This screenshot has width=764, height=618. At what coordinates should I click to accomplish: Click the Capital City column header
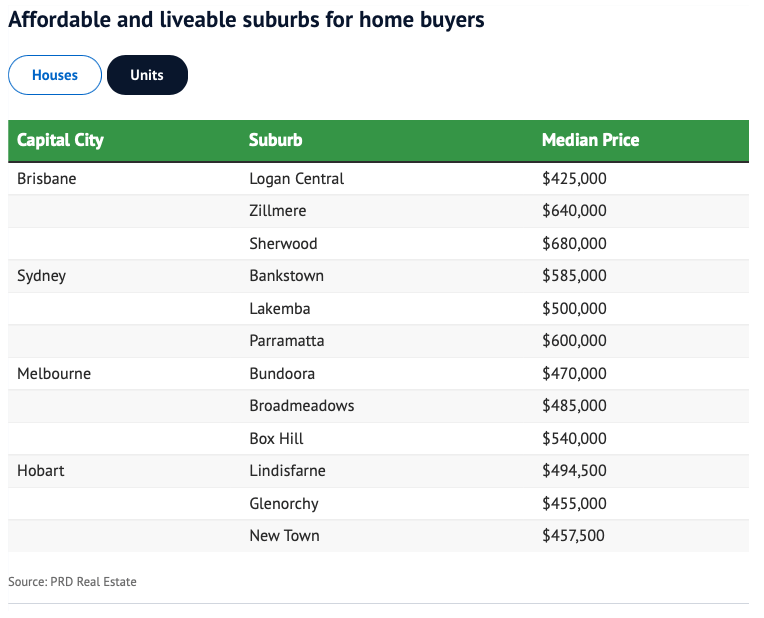pos(61,140)
